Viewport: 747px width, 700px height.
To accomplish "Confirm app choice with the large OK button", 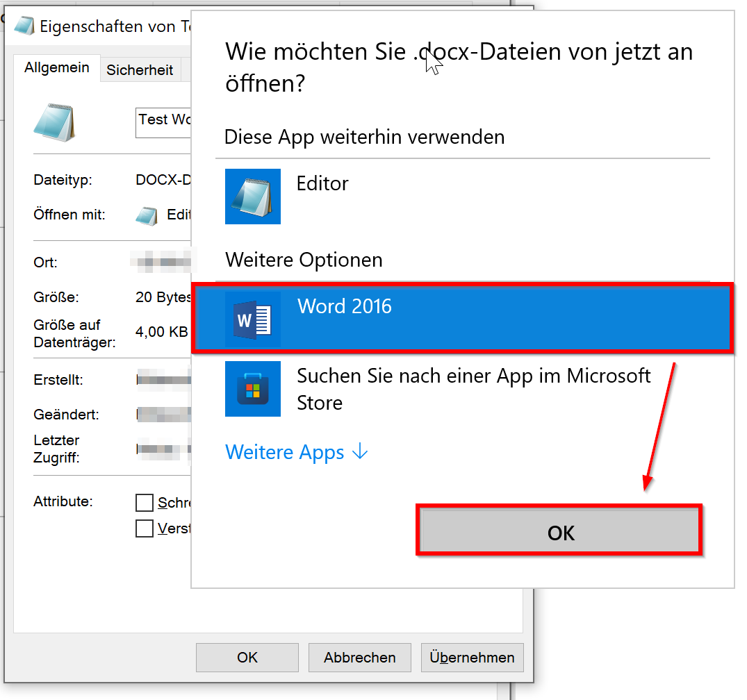I will [x=559, y=530].
